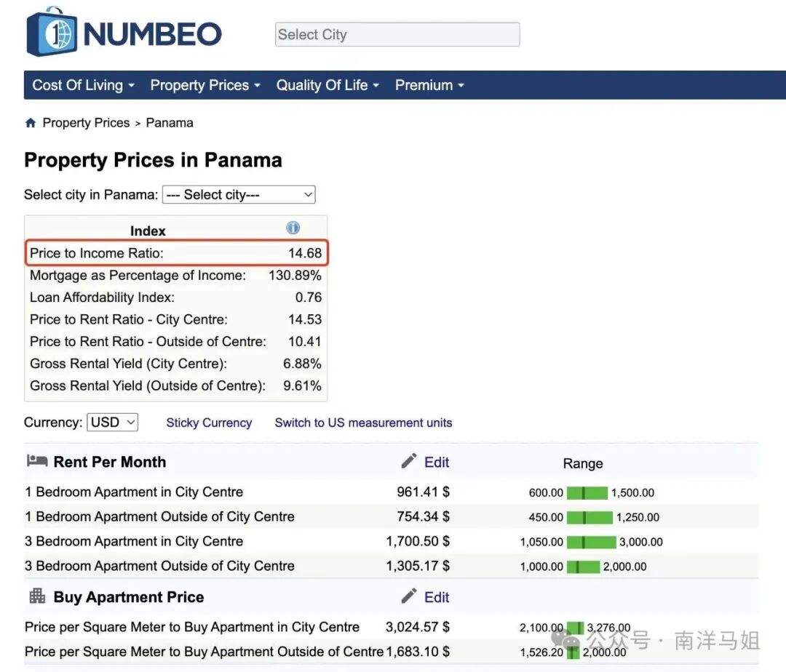This screenshot has width=786, height=672.
Task: Click the Price to Income Ratio label
Action: tap(97, 253)
